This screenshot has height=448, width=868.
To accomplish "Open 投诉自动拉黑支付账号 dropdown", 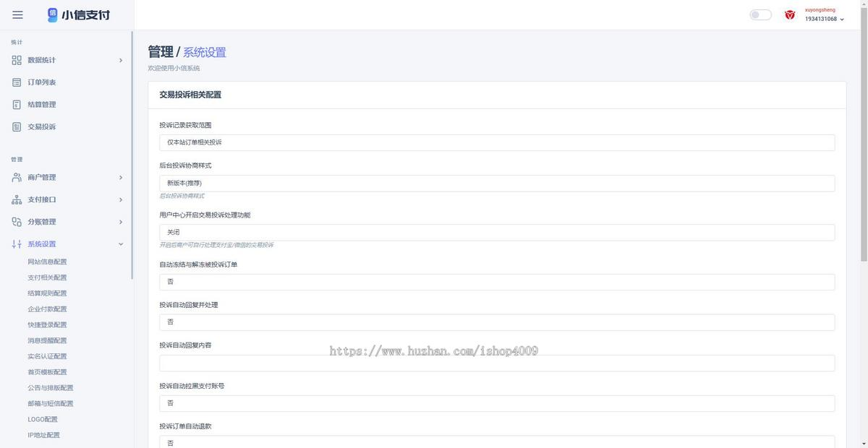I will click(x=497, y=403).
